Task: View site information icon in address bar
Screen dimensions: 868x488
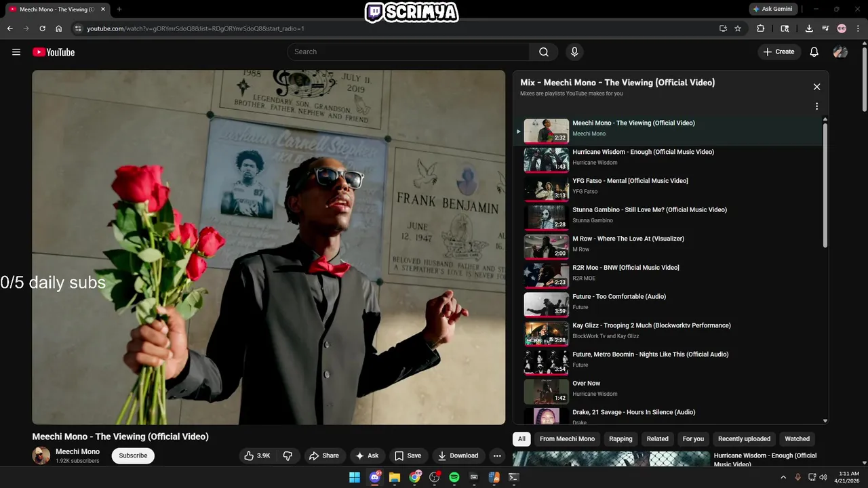Action: (x=78, y=28)
